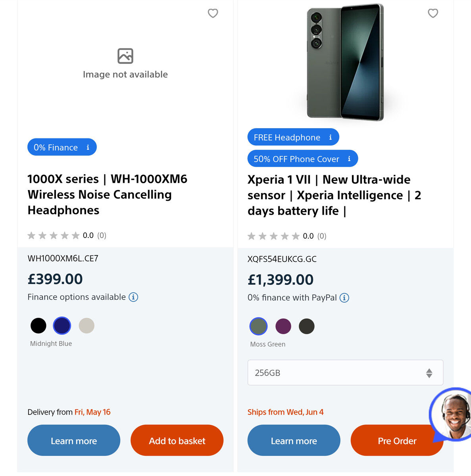Open the Xperia 1 VII product image
The image size is (471, 476).
tap(345, 63)
